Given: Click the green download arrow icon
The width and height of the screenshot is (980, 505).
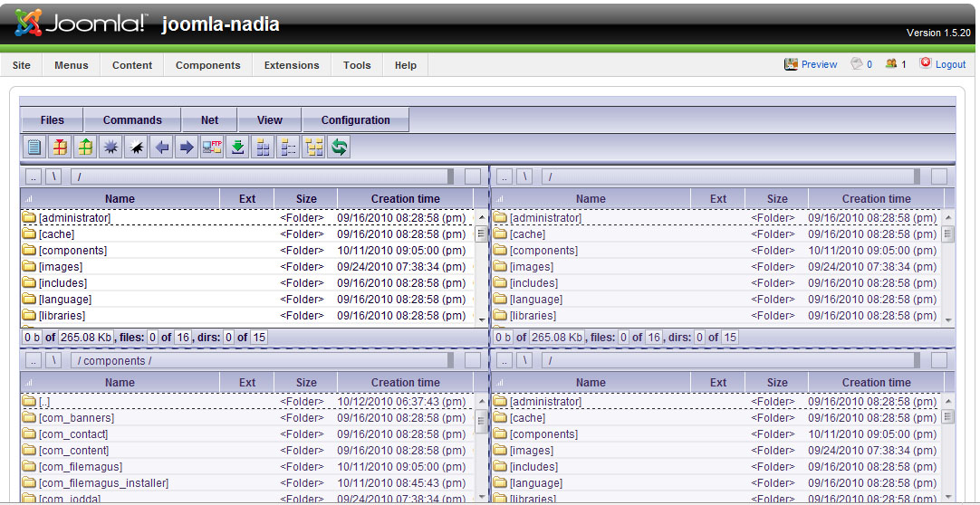Looking at the screenshot, I should [237, 148].
